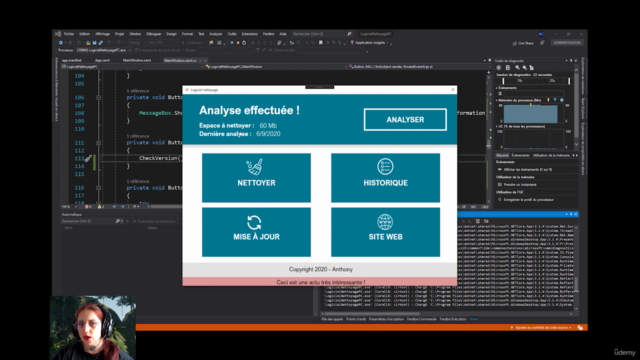Open the LogicielNettoyagePC project dropdown in editor

(132, 67)
